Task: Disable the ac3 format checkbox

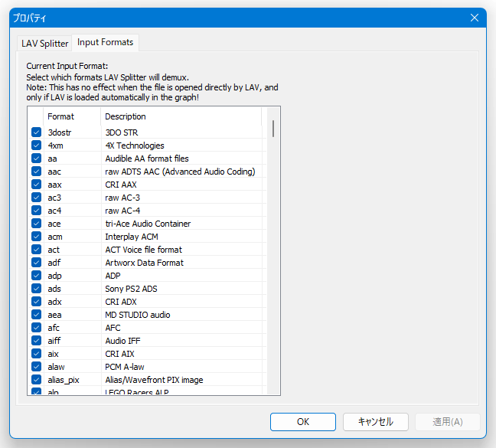Action: [x=37, y=198]
